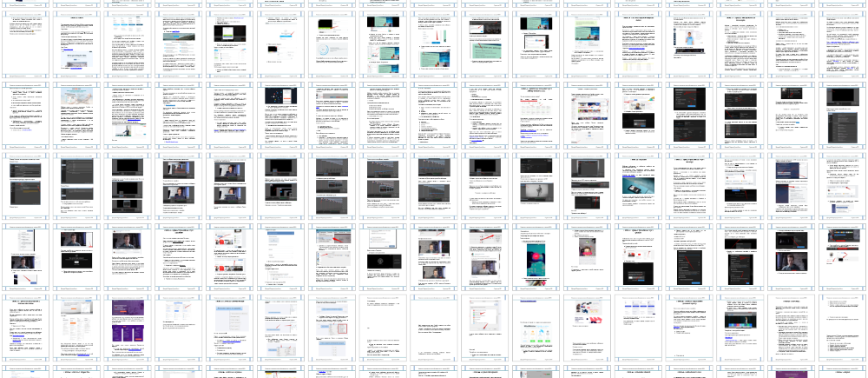Screen dimensions: 868x378
Task: Open the page thumbnail with a large blue circle graphic
Action: point(332,44)
